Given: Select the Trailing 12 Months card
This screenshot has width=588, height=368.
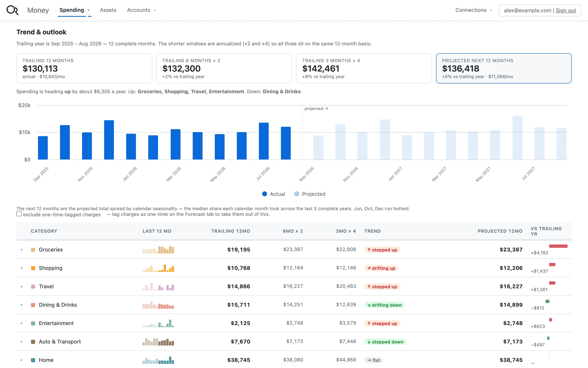Looking at the screenshot, I should (x=84, y=68).
